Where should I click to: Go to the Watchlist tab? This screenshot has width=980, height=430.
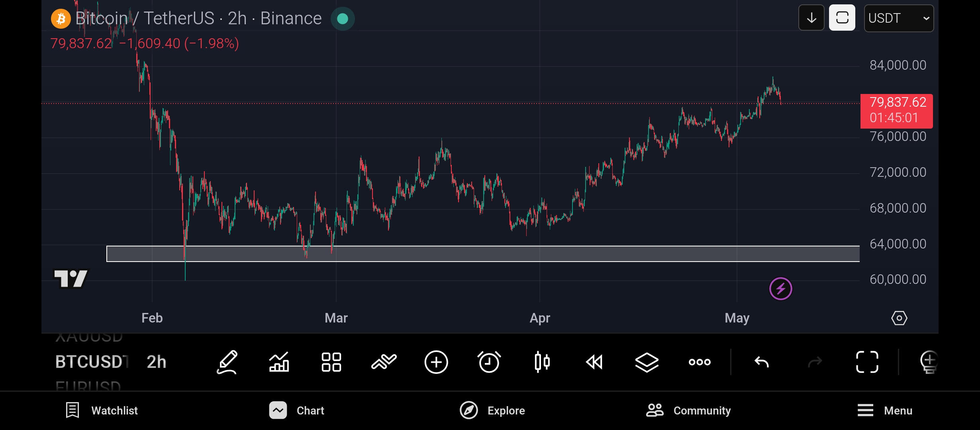102,410
